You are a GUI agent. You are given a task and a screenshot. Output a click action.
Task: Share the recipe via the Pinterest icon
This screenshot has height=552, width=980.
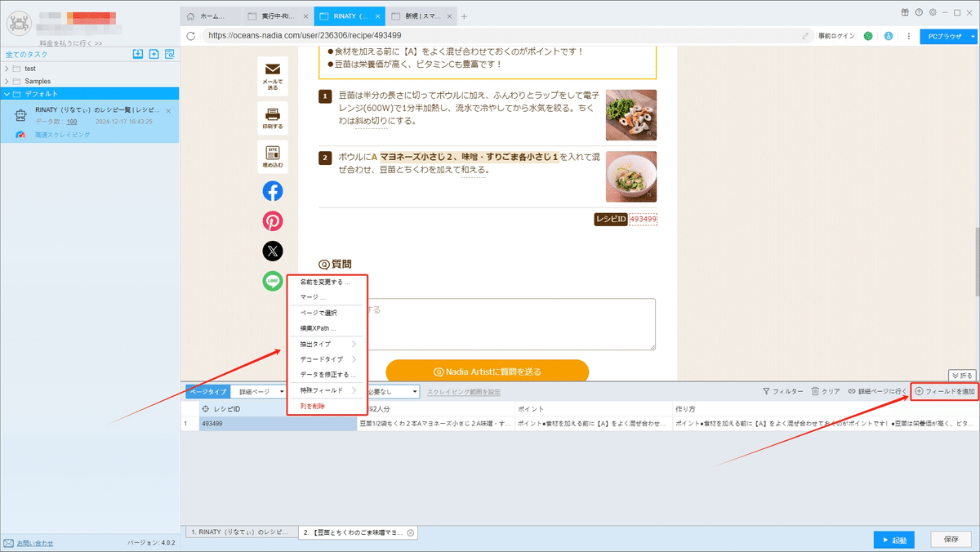(273, 221)
